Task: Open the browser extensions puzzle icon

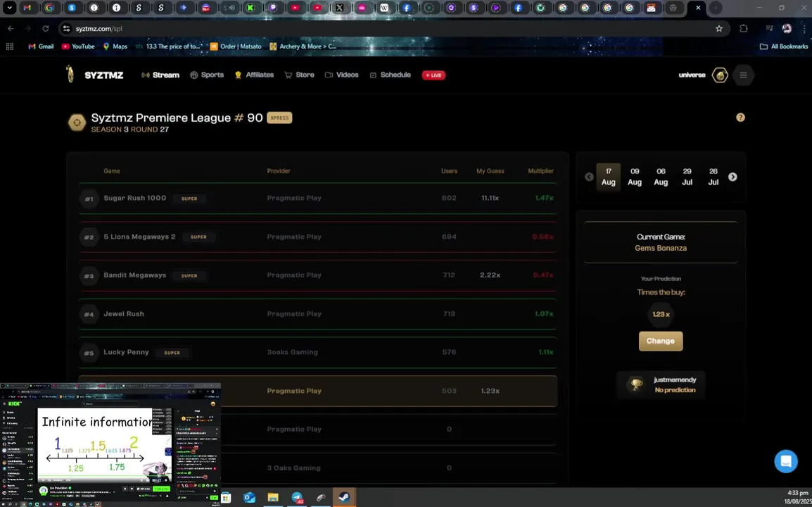Action: [x=744, y=28]
